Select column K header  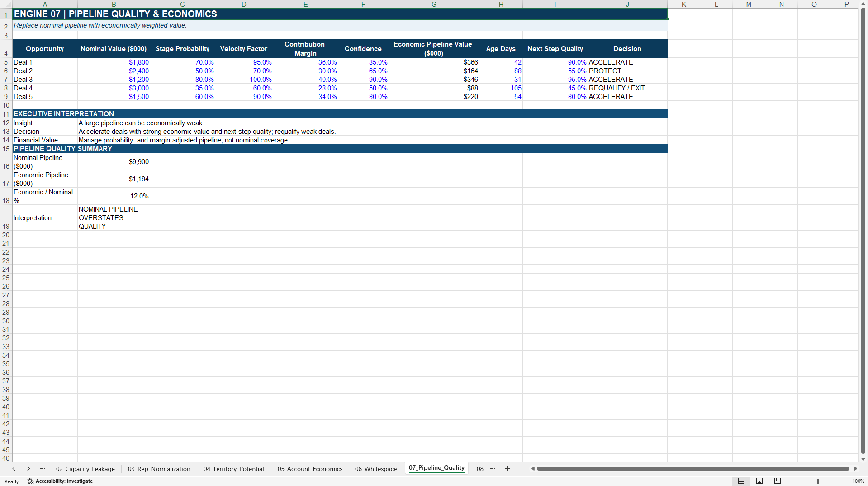click(x=683, y=4)
